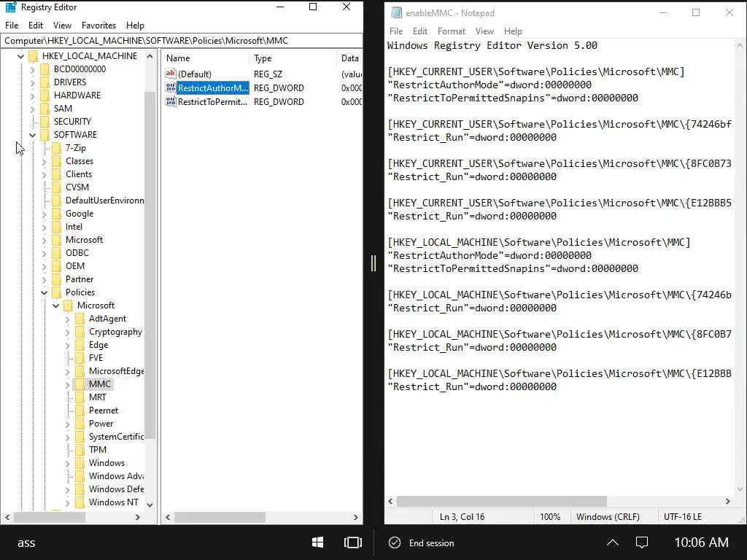Expand the AdtAgent tree node
The width and height of the screenshot is (747, 560).
click(67, 319)
